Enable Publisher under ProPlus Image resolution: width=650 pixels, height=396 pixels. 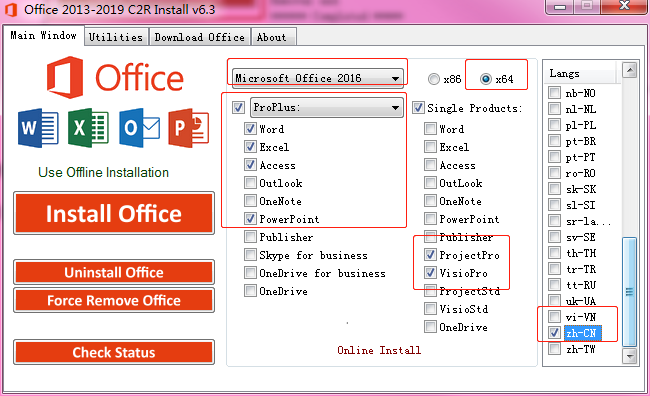(250, 237)
